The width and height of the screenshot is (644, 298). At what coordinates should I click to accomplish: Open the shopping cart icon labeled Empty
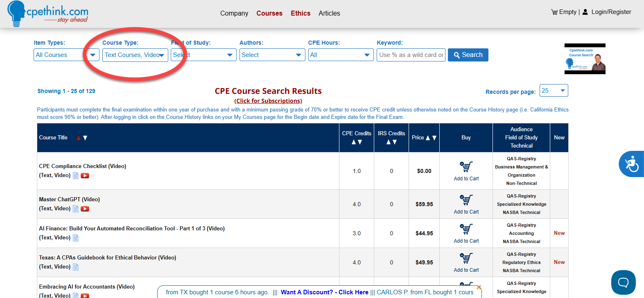[554, 12]
